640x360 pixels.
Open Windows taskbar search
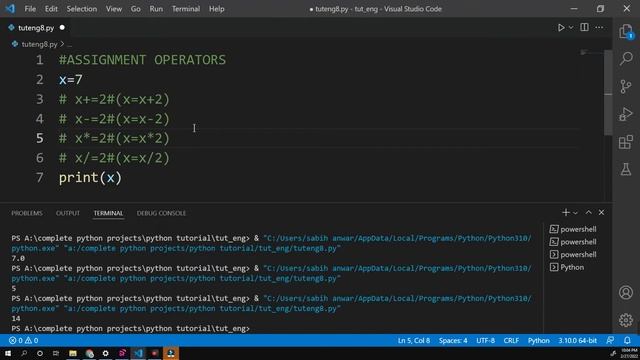pyautogui.click(x=24, y=353)
